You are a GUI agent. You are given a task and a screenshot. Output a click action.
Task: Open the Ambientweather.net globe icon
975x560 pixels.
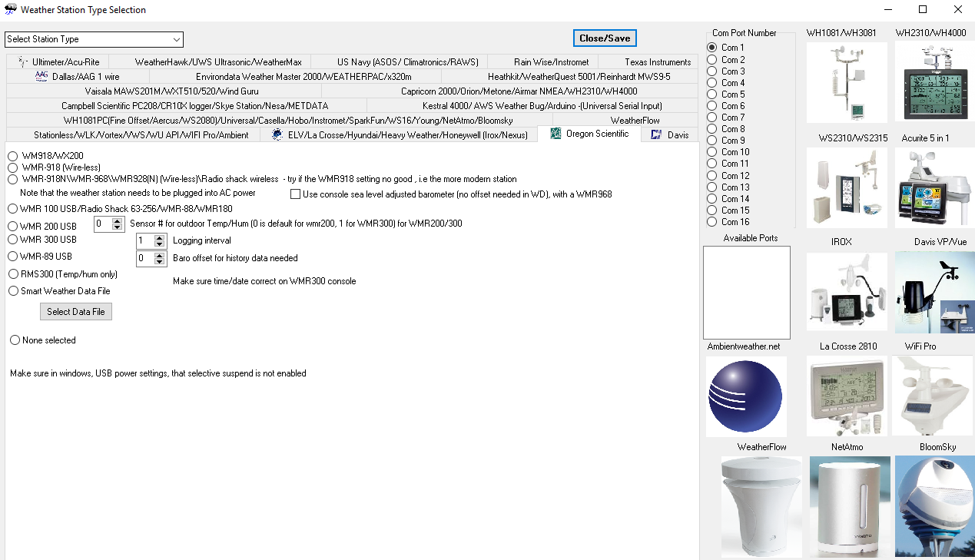click(x=746, y=396)
